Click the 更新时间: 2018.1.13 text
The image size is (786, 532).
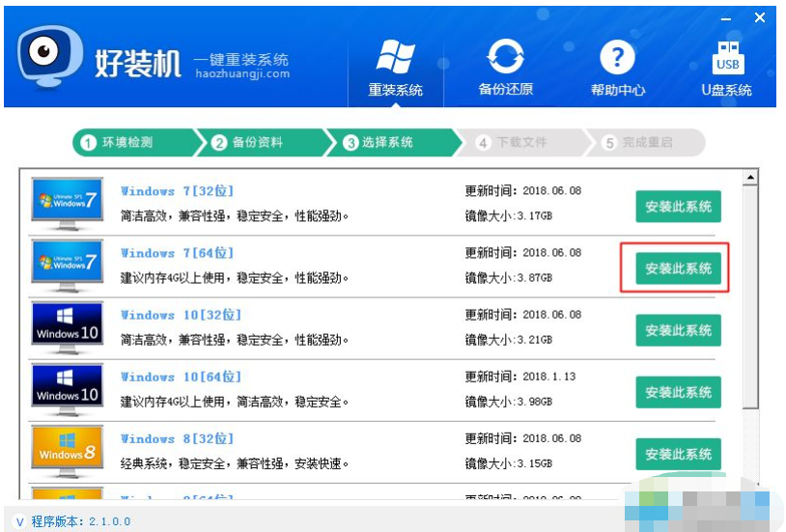(520, 377)
